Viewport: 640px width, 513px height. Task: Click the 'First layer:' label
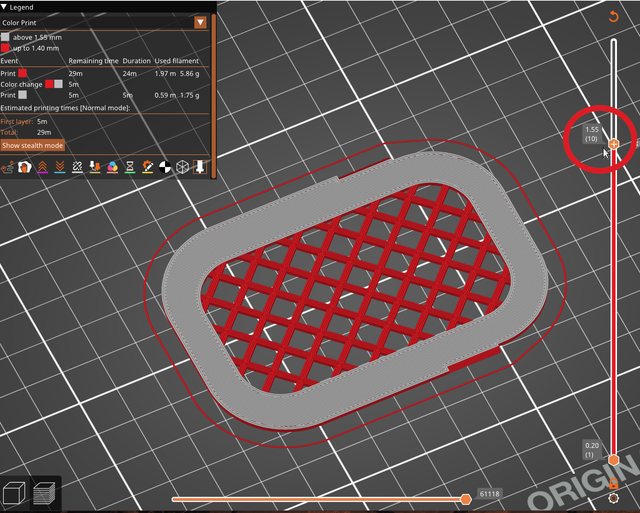17,122
